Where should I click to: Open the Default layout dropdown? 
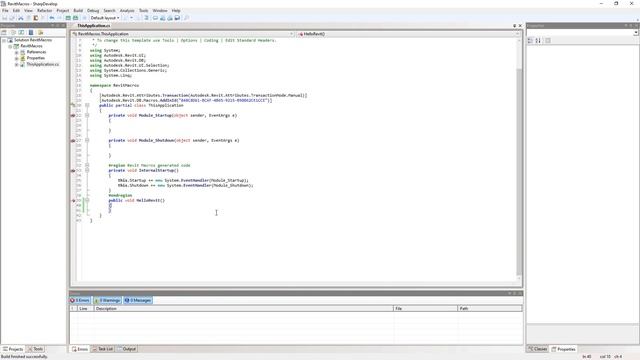coord(105,18)
